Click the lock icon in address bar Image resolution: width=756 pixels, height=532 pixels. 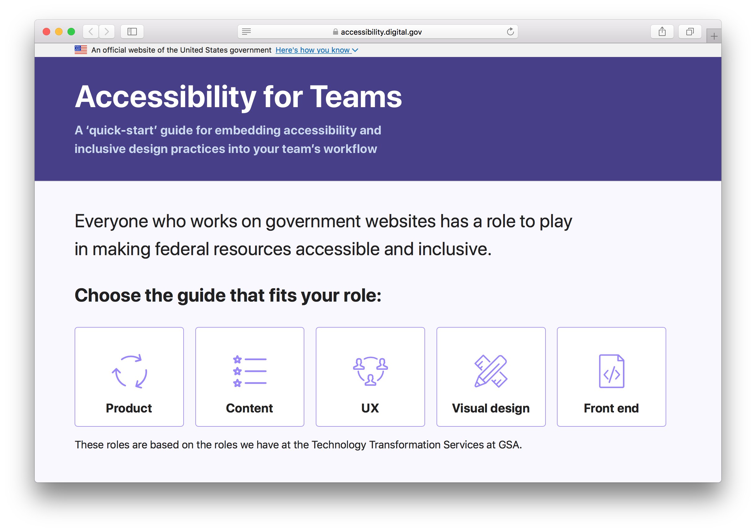pos(335,32)
